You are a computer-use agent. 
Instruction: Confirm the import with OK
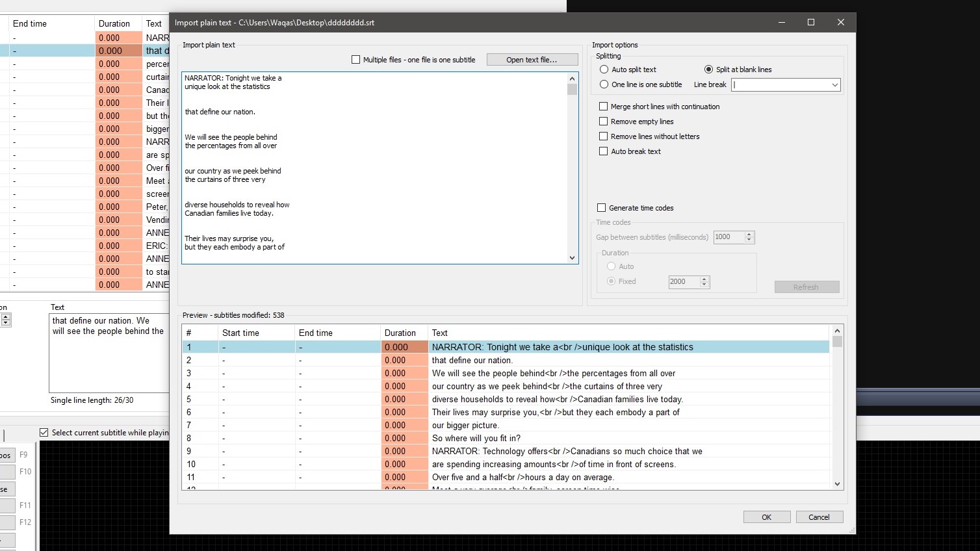[766, 517]
